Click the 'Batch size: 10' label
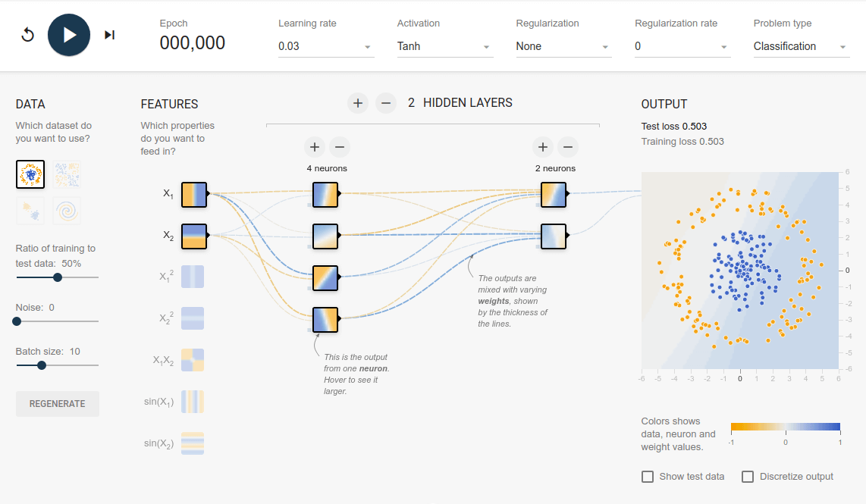 point(48,352)
